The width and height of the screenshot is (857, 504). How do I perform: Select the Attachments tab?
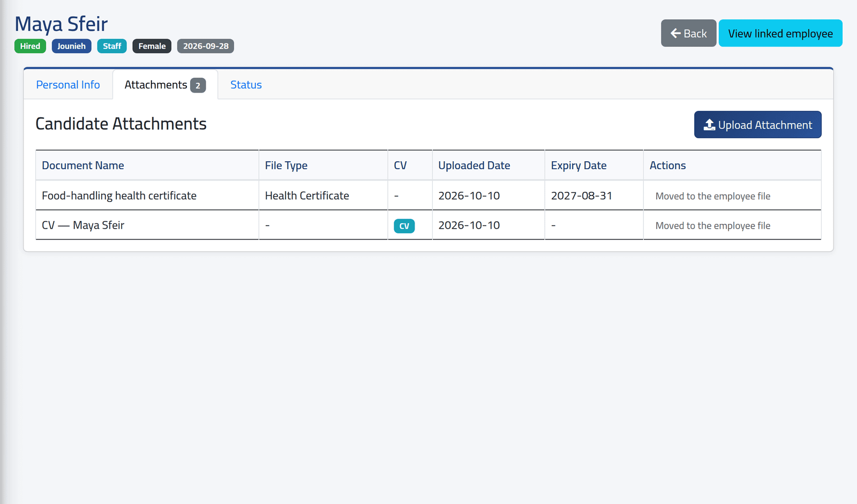[165, 85]
